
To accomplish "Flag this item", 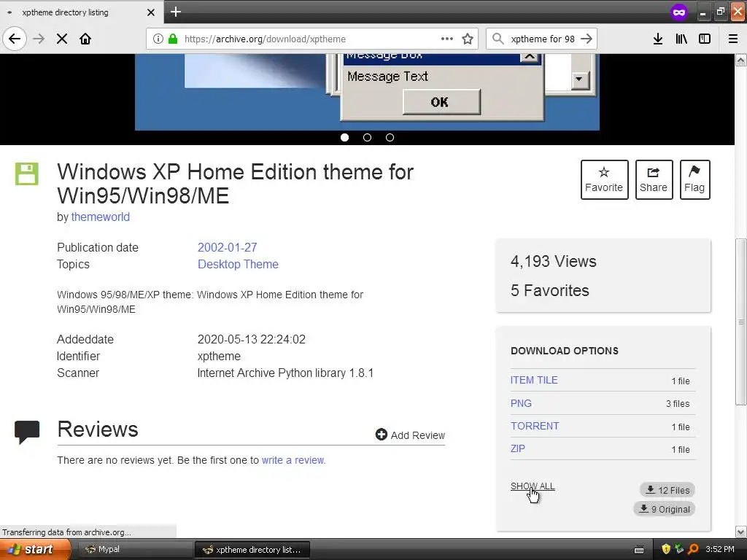I will pos(694,179).
